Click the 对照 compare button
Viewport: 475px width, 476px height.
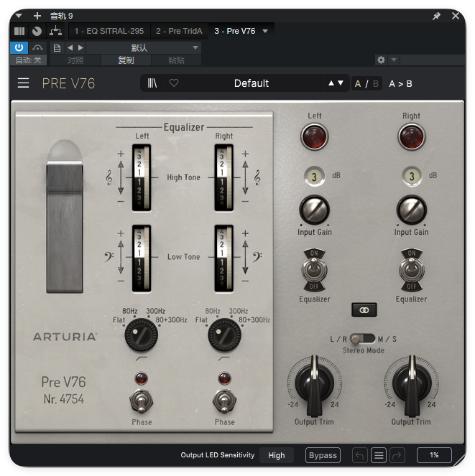point(75,60)
